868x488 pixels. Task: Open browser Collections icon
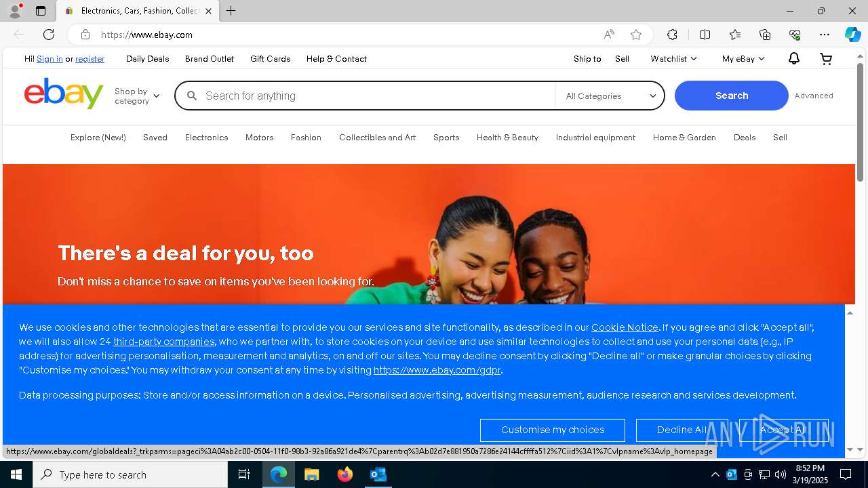(765, 35)
